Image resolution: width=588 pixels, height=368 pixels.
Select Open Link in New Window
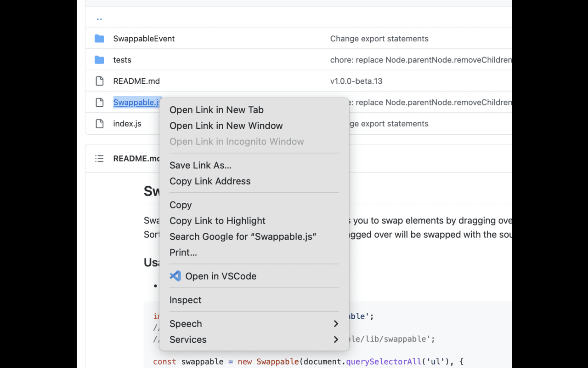[x=226, y=126]
